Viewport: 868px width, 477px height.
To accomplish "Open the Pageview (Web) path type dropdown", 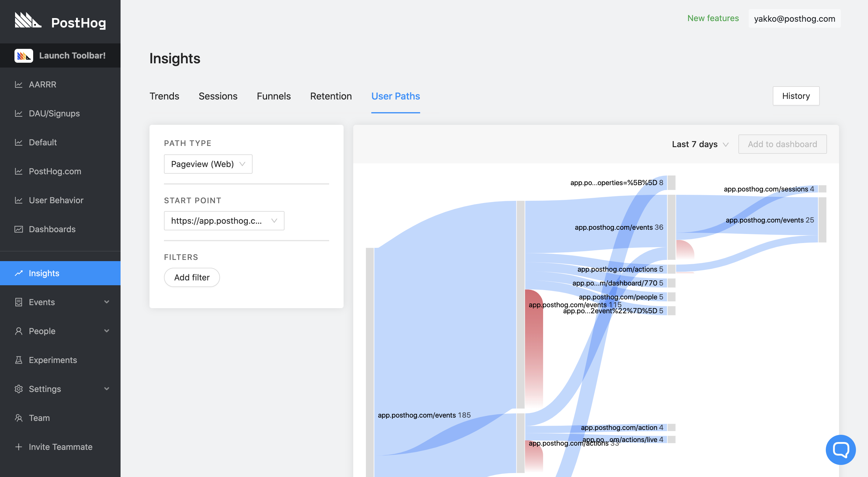I will click(208, 164).
